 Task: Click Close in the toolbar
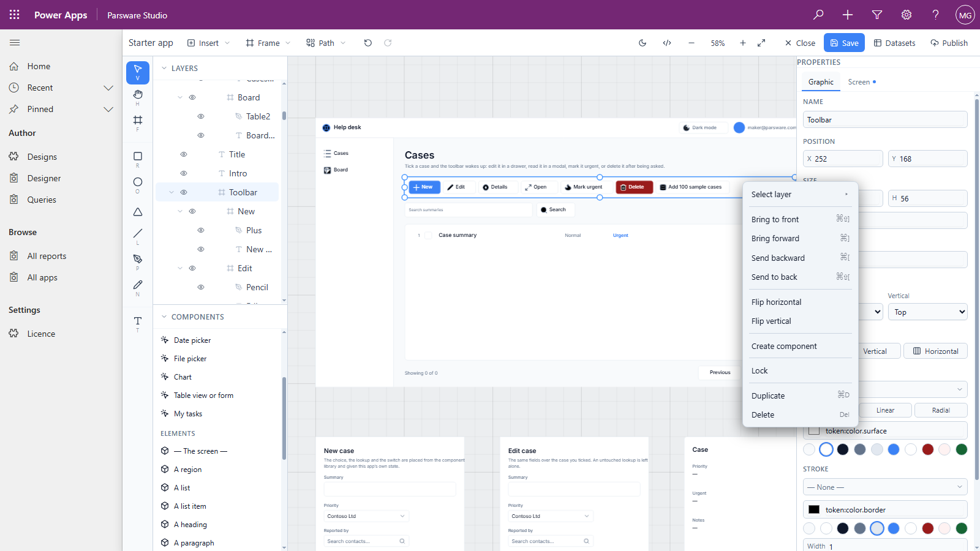tap(800, 43)
